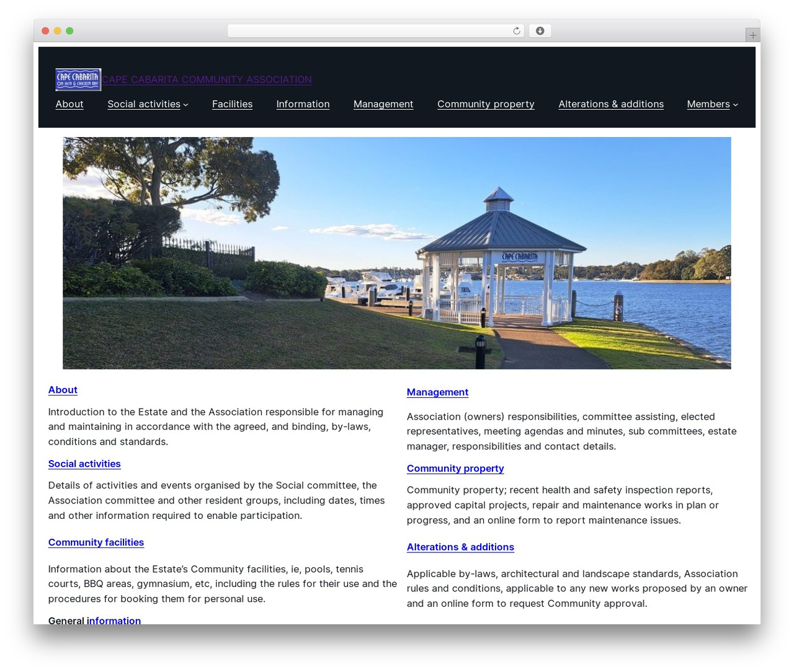Select Alterations & additions in the navigation menu

611,104
